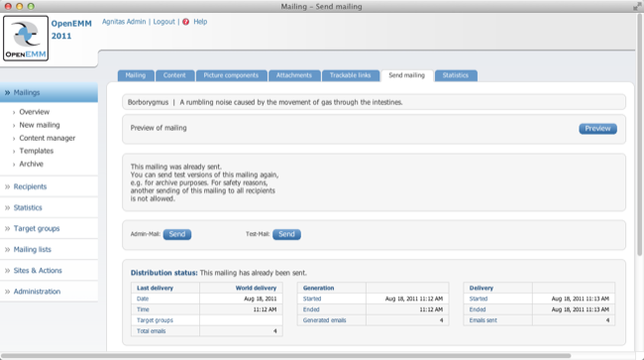Switch to the Picture components tab

[231, 75]
